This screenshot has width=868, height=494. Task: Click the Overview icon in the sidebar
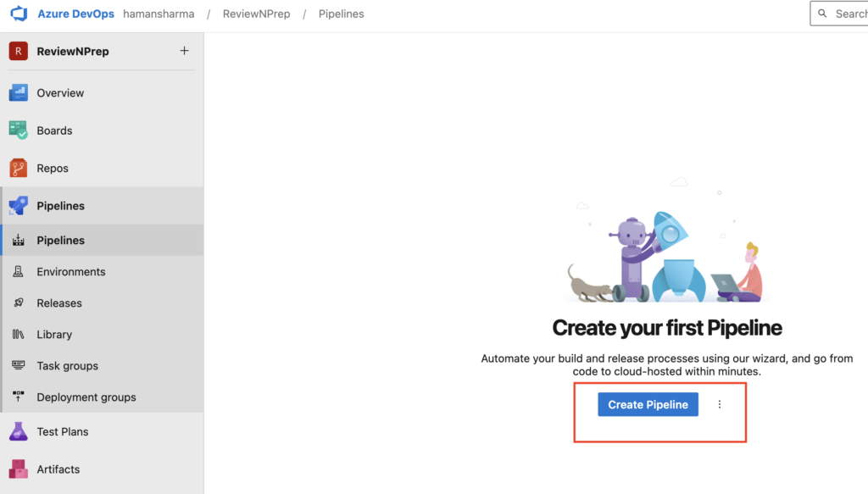[x=19, y=93]
